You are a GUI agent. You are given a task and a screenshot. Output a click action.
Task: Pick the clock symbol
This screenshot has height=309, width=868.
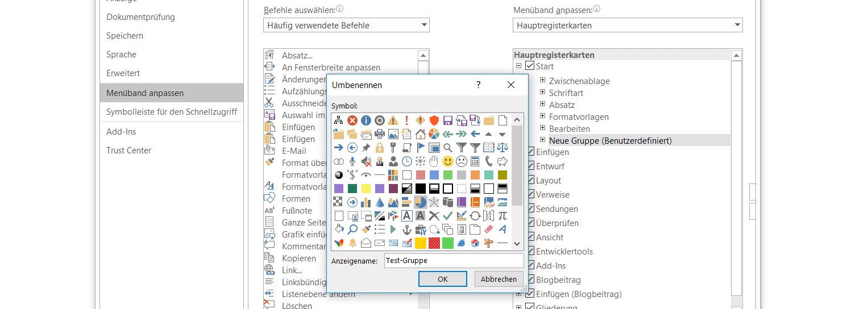(x=407, y=161)
